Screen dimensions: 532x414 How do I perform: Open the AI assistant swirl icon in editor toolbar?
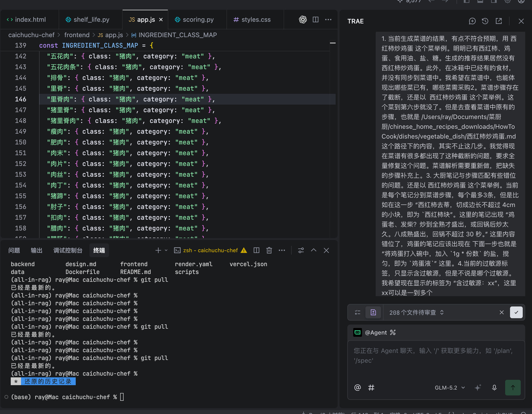coord(303,19)
